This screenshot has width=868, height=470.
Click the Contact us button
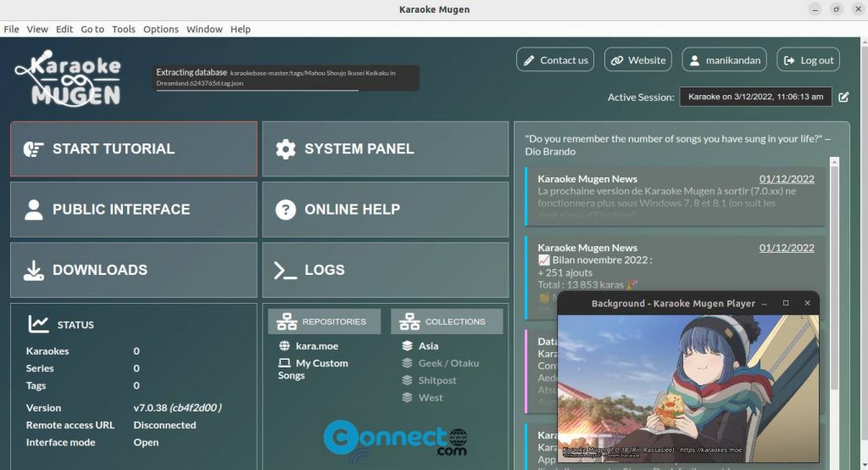[554, 60]
